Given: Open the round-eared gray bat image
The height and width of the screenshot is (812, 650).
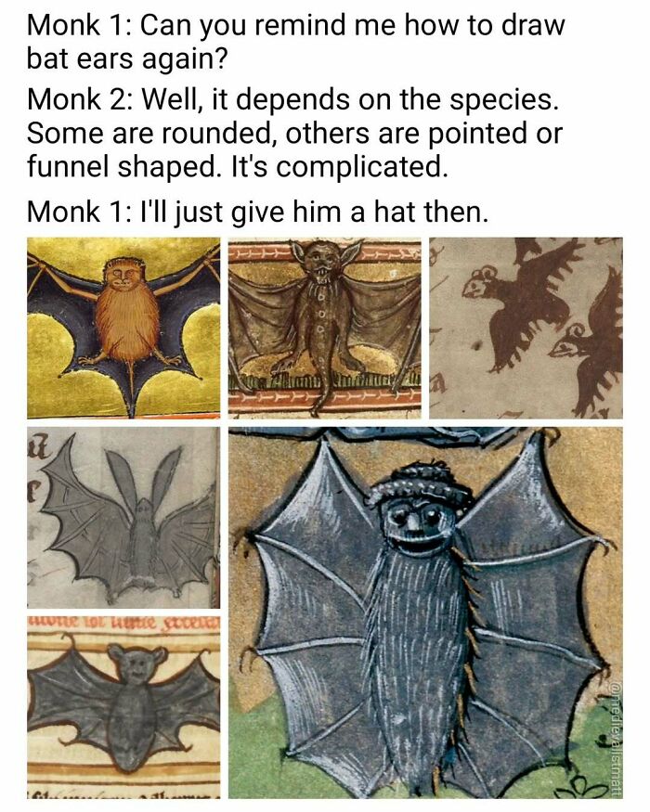Looking at the screenshot, I should pyautogui.click(x=123, y=707).
